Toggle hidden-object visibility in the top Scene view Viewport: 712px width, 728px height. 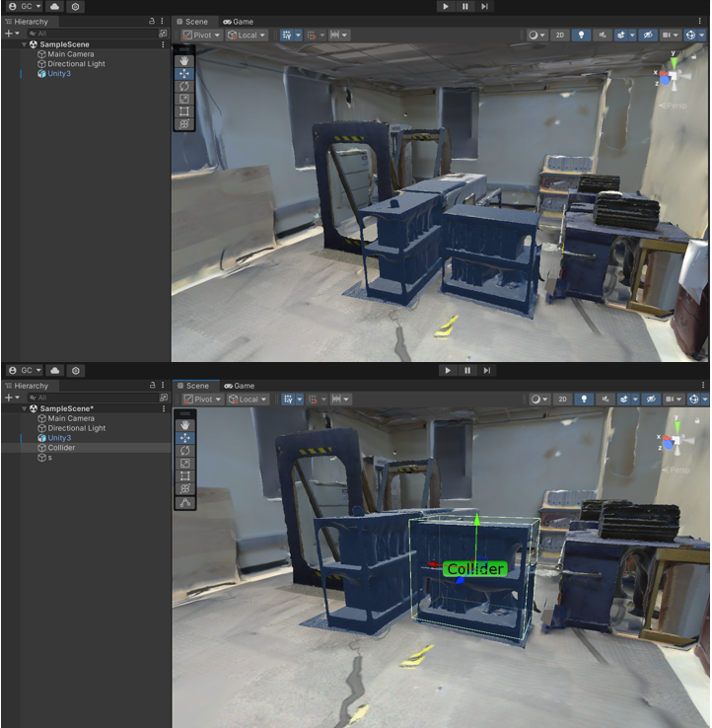point(649,36)
